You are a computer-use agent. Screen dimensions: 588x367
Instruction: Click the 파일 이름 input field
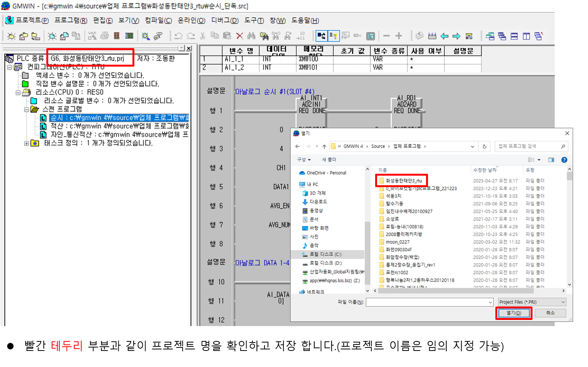(430, 302)
